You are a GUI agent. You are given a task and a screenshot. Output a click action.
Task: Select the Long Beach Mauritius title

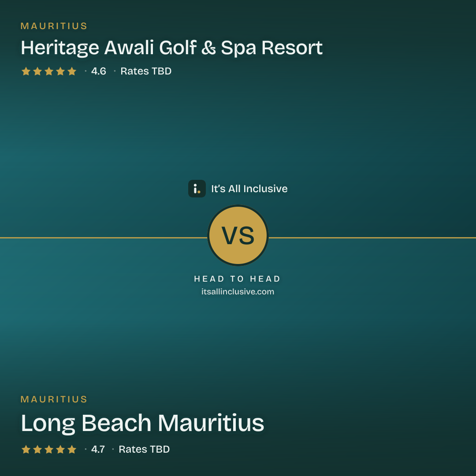[x=142, y=423]
